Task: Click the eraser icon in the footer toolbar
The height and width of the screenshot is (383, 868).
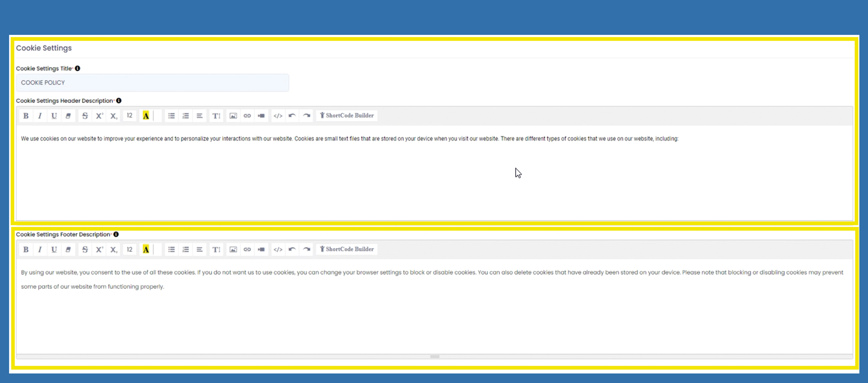Action: coord(68,249)
